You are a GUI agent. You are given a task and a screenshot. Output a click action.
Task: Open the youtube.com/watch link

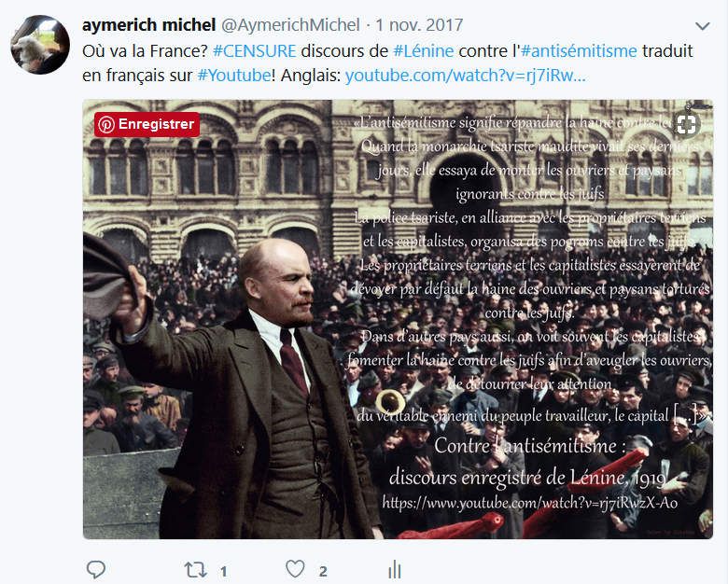465,75
